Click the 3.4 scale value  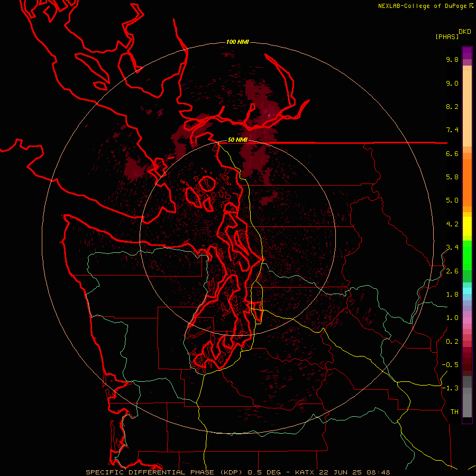(x=452, y=248)
